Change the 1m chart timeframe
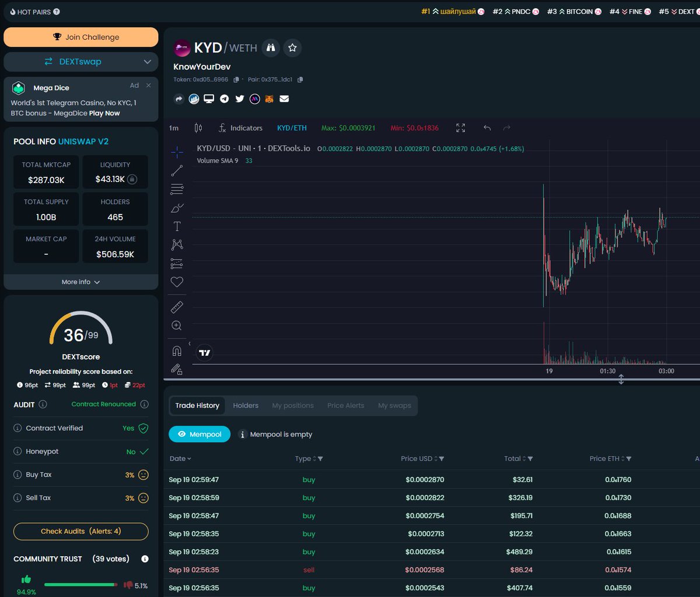Viewport: 700px width, 597px height. click(x=174, y=128)
